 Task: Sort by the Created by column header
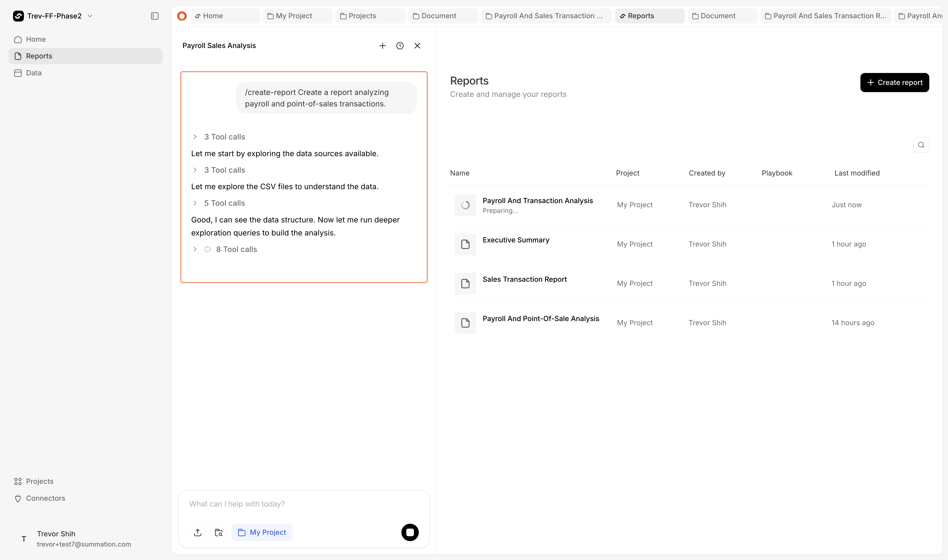click(707, 173)
